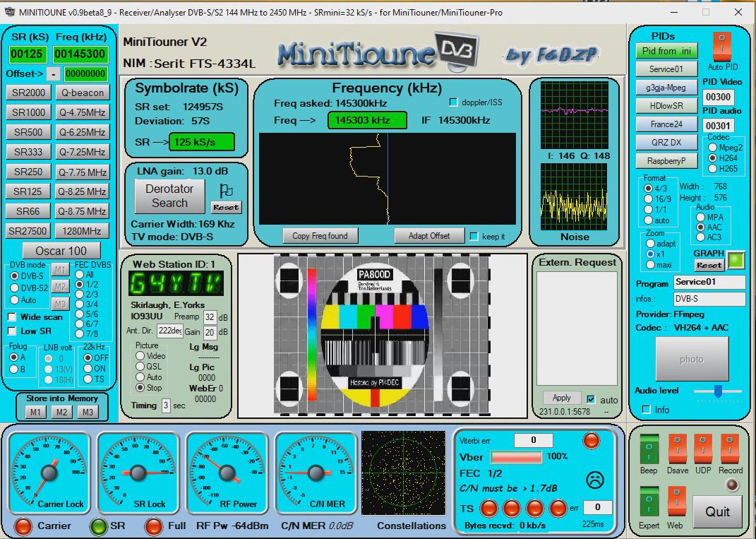Store settings into memory M2
The width and height of the screenshot is (756, 539).
[61, 412]
